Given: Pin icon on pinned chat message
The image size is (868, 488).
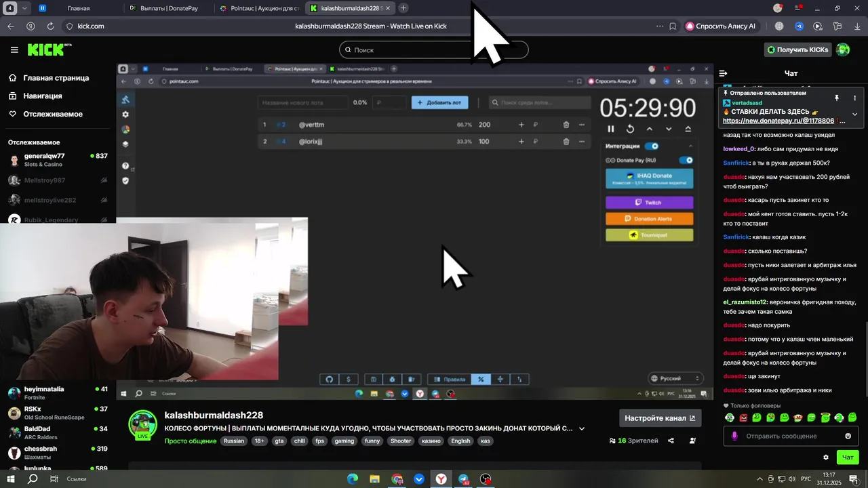Looking at the screenshot, I should pyautogui.click(x=837, y=98).
